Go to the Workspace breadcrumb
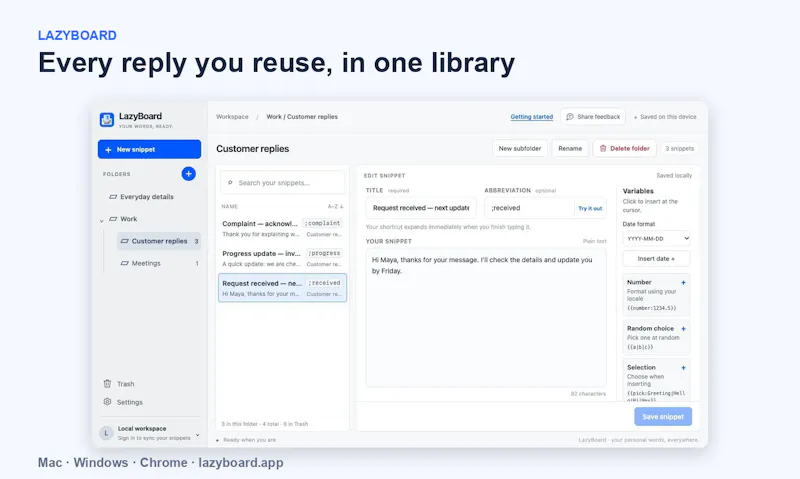This screenshot has height=479, width=800. [x=232, y=117]
